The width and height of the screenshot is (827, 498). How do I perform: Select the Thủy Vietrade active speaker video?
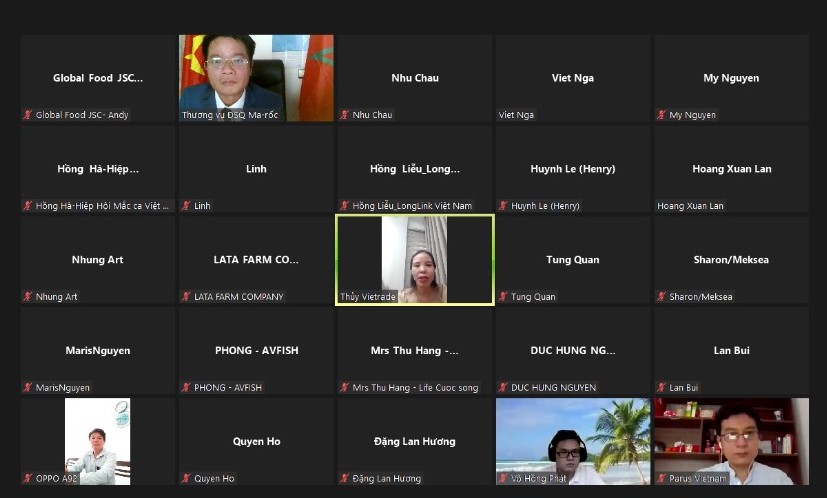(414, 259)
